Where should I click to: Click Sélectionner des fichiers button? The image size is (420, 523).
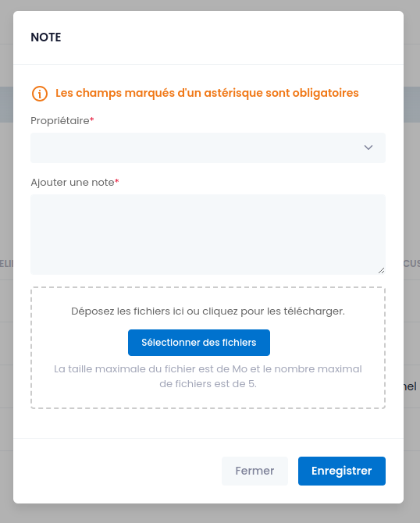199,343
